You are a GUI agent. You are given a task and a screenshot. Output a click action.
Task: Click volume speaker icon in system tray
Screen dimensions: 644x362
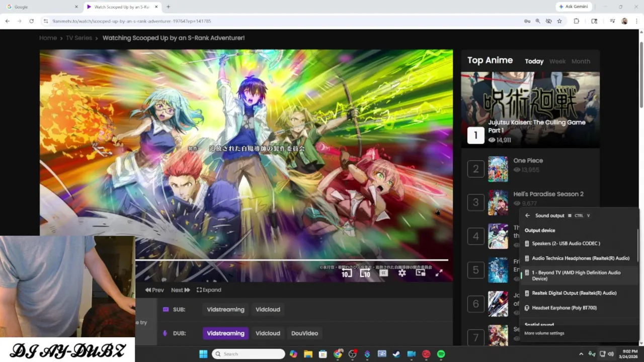(611, 354)
